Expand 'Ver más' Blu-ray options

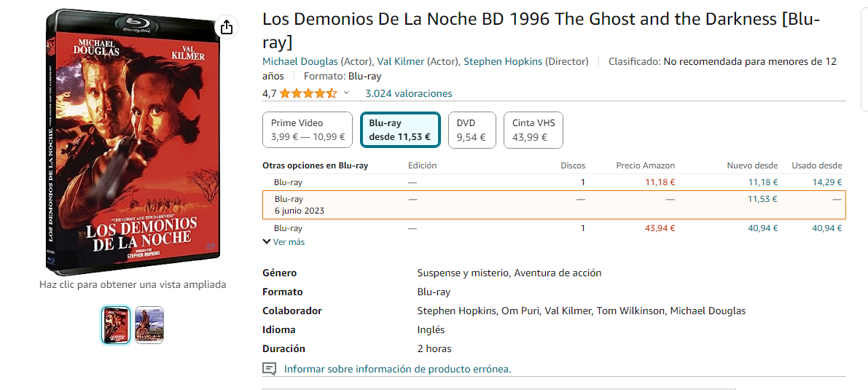(284, 242)
